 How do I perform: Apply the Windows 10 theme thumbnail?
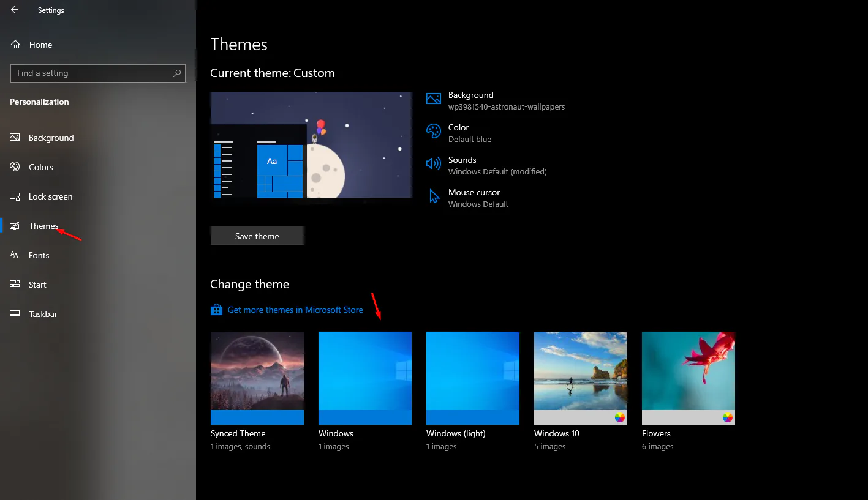coord(581,378)
